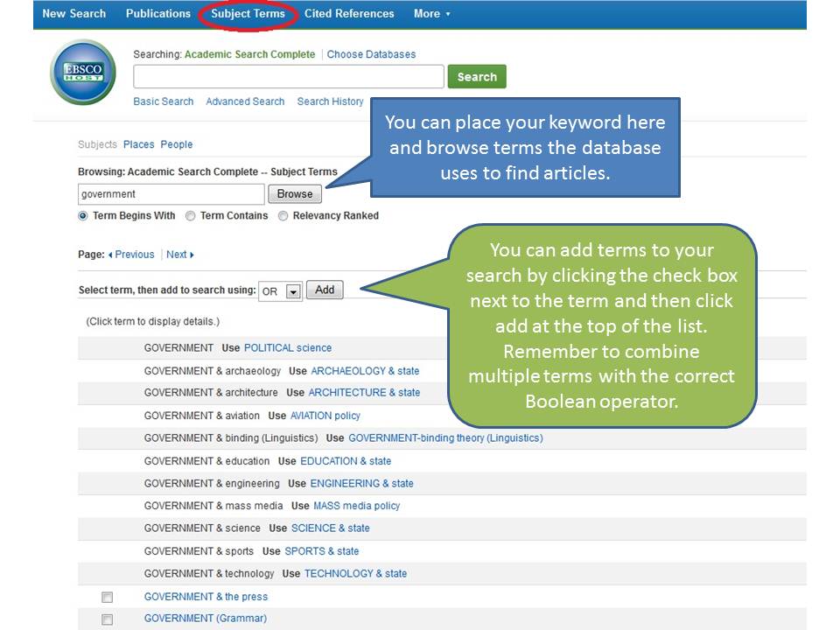
Task: Click the Add button to combine terms
Action: tap(324, 290)
